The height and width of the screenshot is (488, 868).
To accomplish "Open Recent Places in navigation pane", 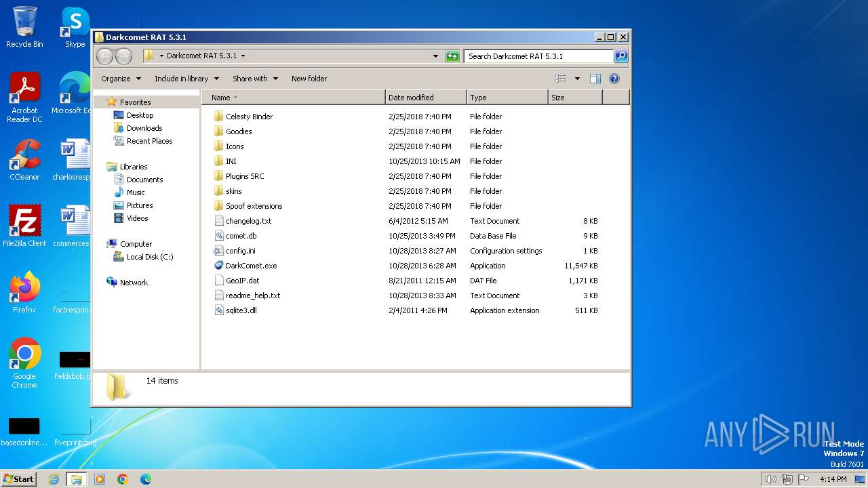I will tap(149, 141).
